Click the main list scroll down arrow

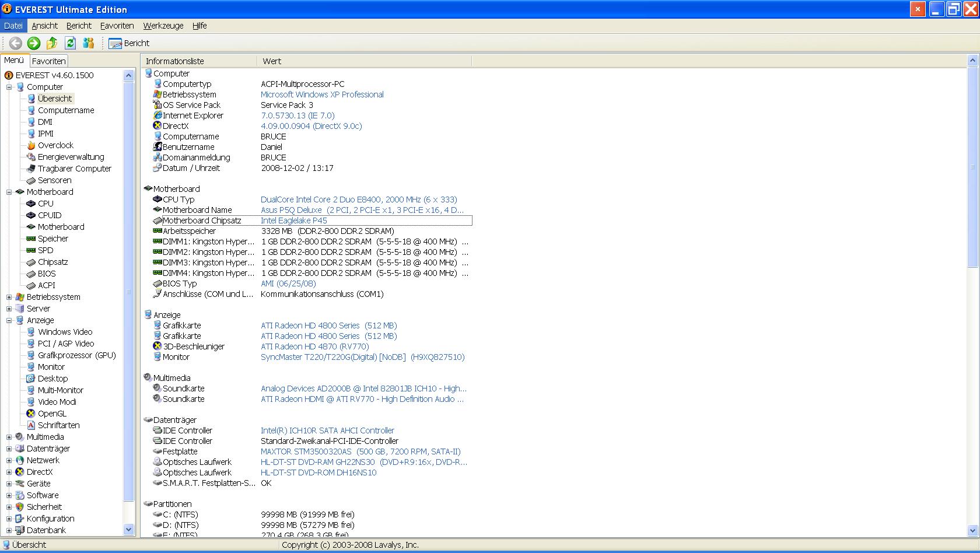(972, 530)
